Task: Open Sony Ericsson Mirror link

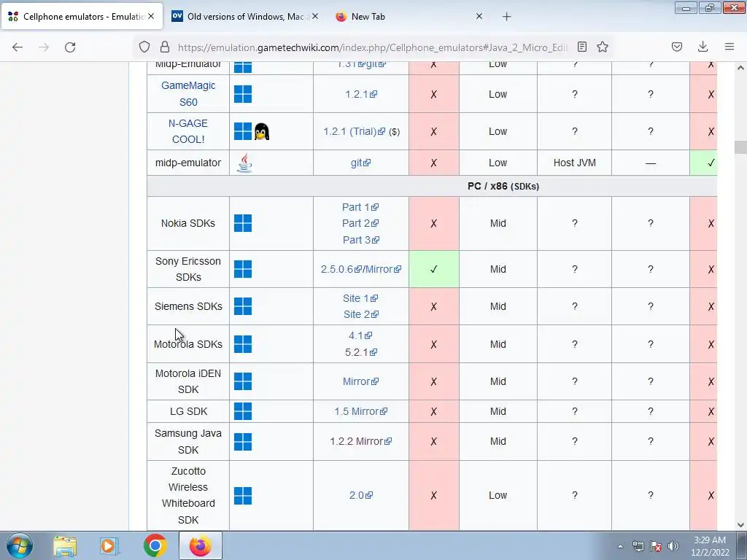Action: point(384,269)
